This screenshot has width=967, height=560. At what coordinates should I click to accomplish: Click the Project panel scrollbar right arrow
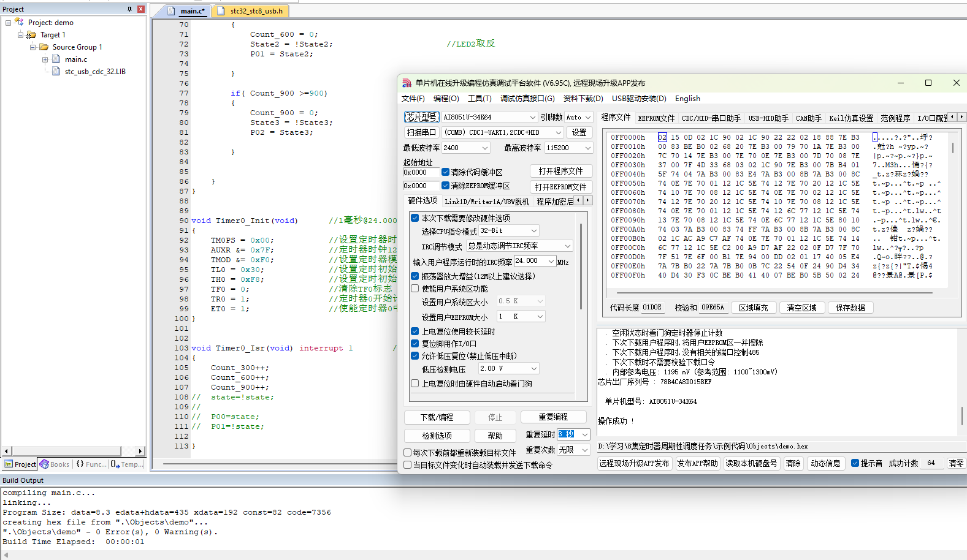coord(140,451)
